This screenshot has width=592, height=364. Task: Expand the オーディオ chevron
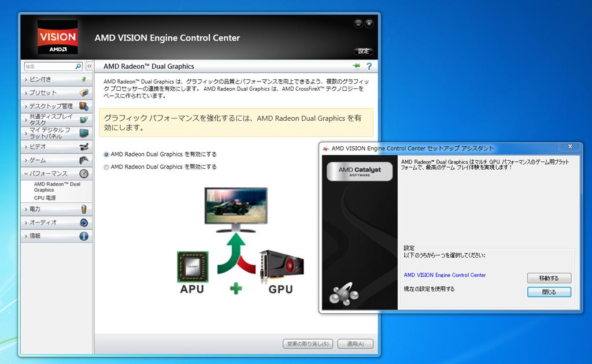point(26,222)
